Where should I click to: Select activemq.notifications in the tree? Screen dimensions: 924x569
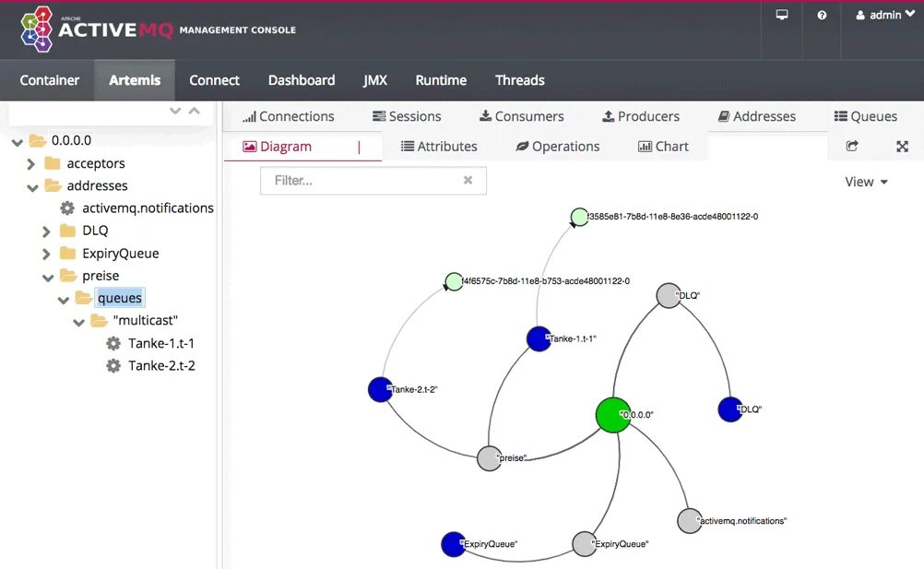(148, 207)
